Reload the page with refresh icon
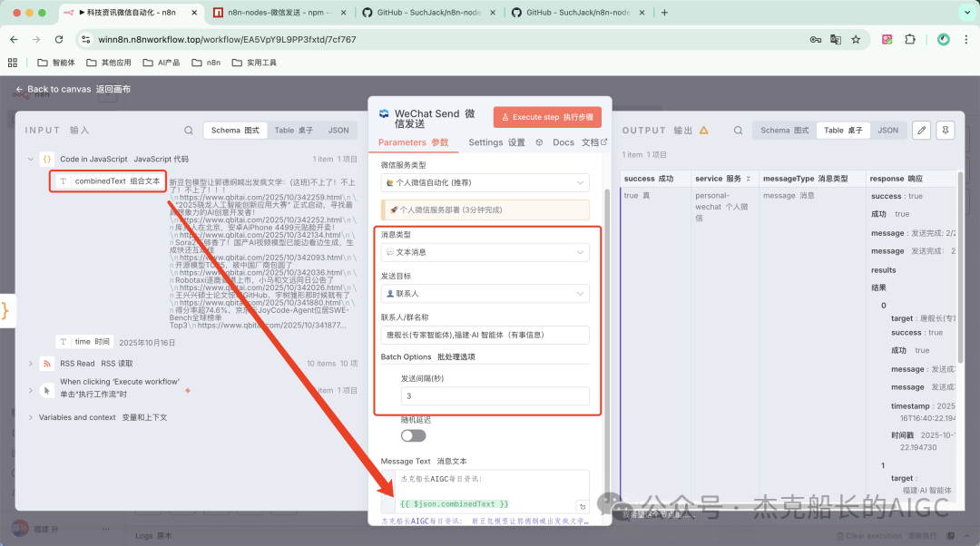980x546 pixels. [x=59, y=39]
